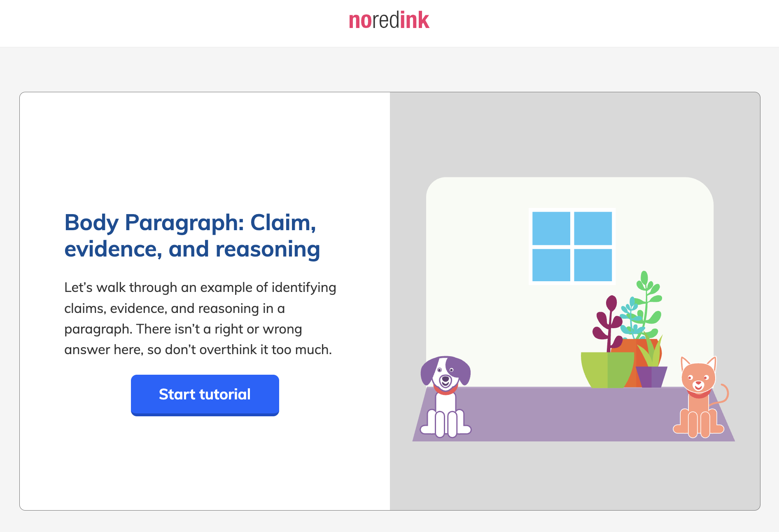The width and height of the screenshot is (779, 532).
Task: Click the noredink logo
Action: (389, 21)
